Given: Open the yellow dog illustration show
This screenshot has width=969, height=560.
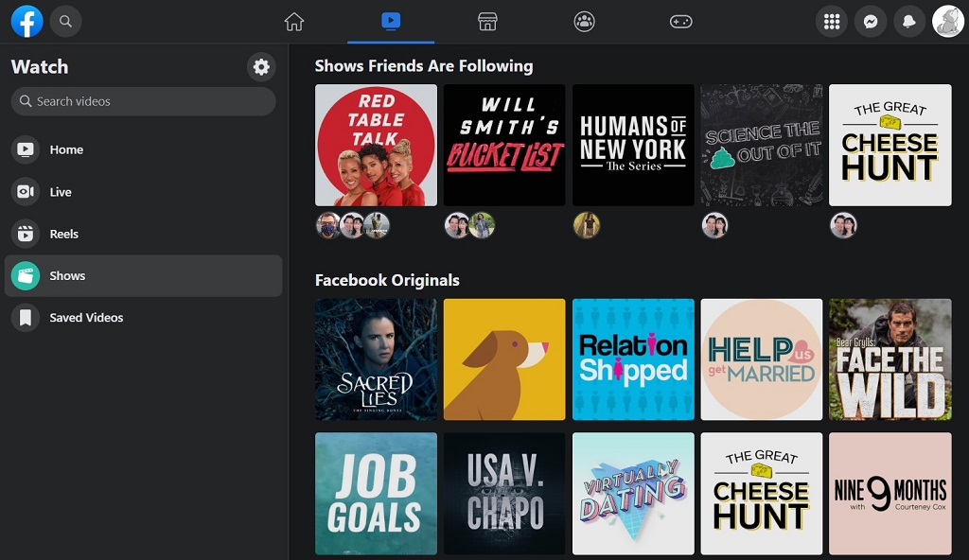Looking at the screenshot, I should pos(504,359).
